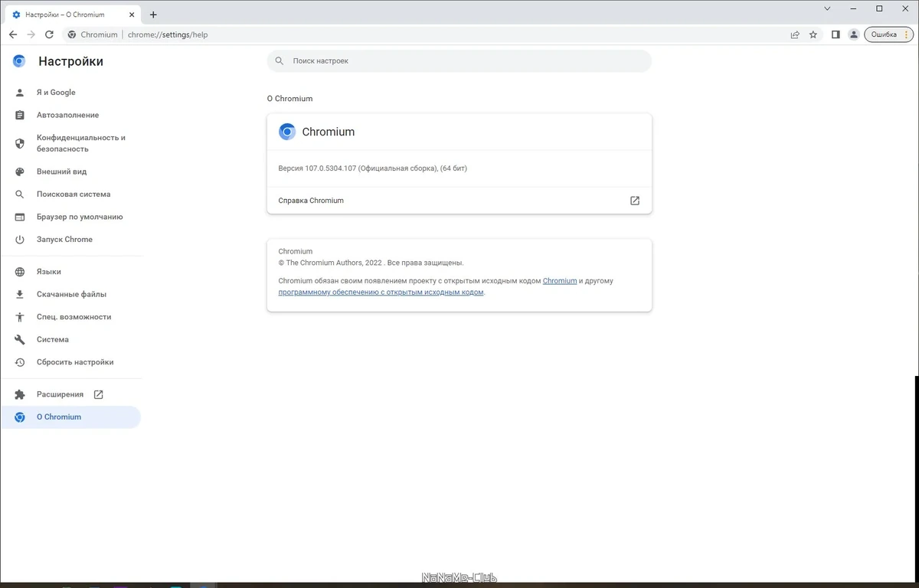Focus the Поиск настроек search field
This screenshot has width=919, height=588.
(x=459, y=60)
